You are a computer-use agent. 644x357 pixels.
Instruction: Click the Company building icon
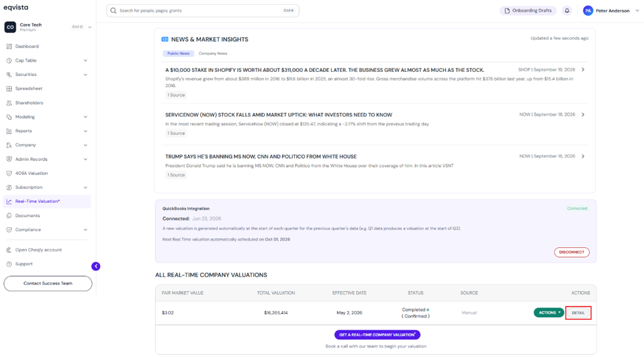(x=9, y=145)
